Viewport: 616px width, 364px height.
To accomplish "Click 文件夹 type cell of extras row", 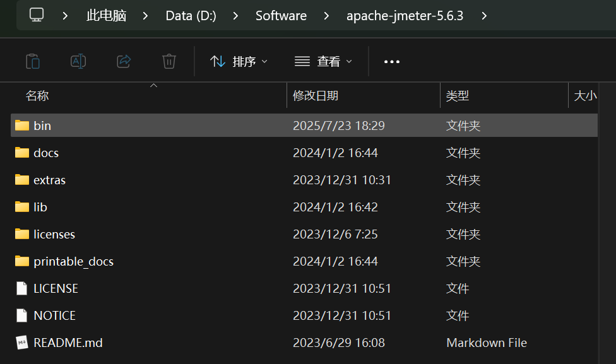I will point(463,180).
